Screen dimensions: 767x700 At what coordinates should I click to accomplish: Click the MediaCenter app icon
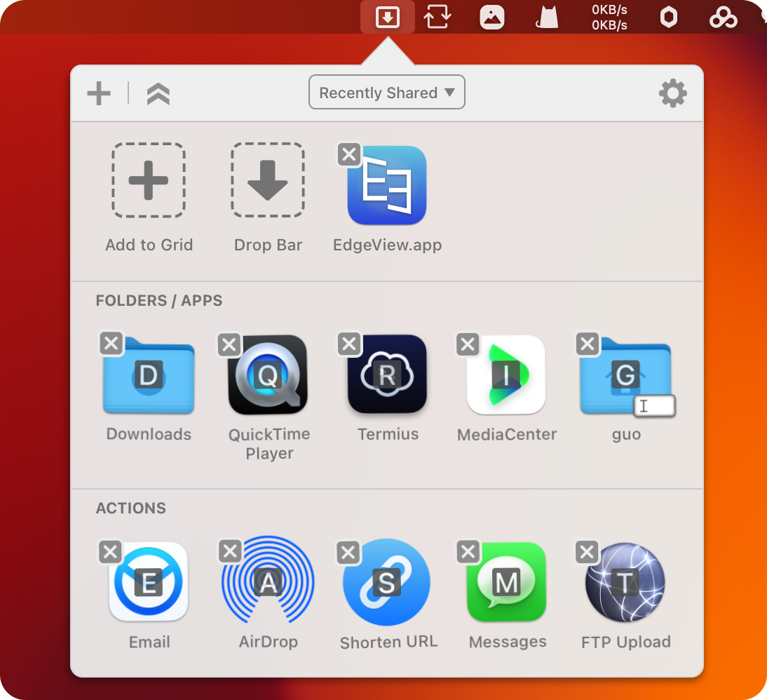point(506,375)
